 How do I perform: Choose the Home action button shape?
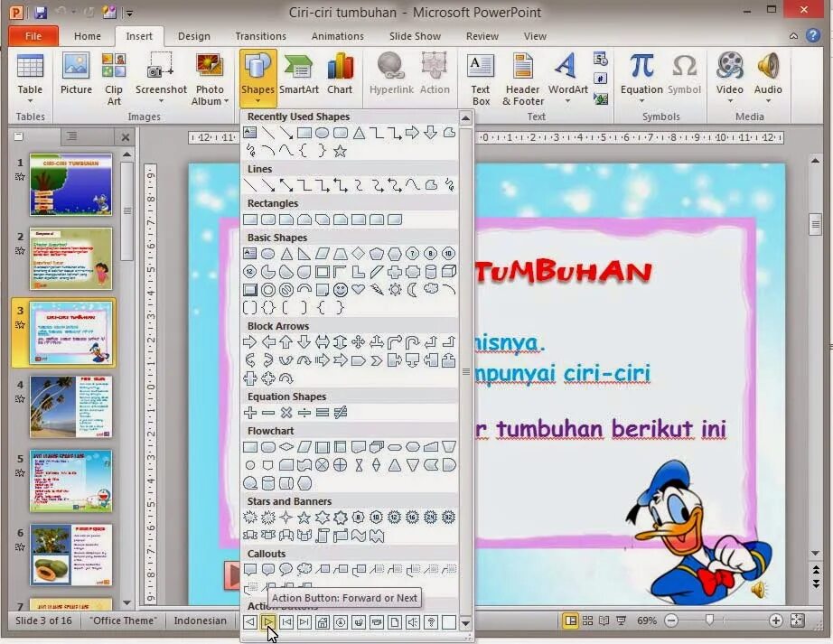click(x=323, y=621)
